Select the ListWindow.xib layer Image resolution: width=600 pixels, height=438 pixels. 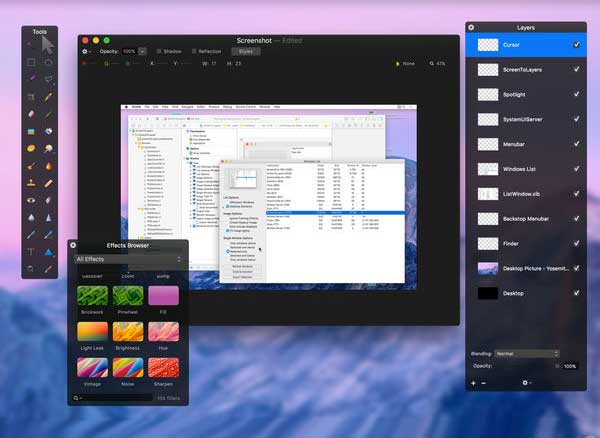[x=526, y=194]
